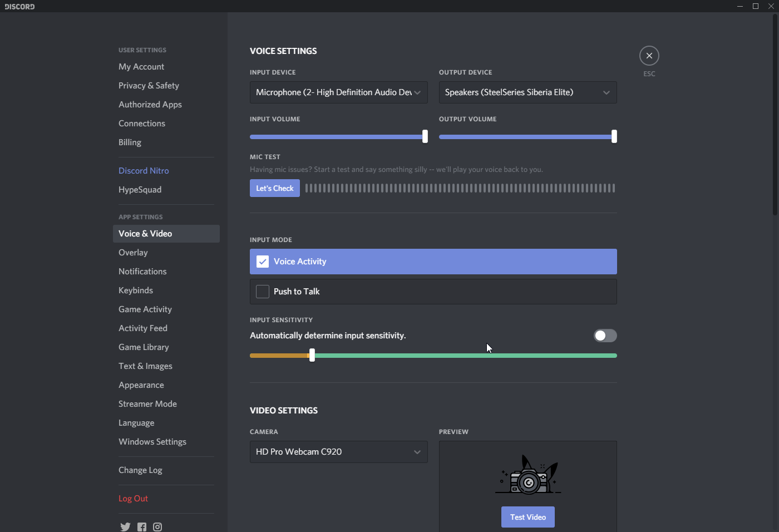Open Discord's Facebook page icon

click(142, 527)
